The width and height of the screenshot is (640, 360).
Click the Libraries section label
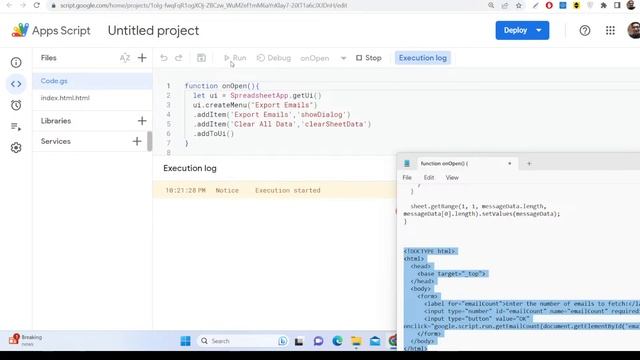point(56,121)
